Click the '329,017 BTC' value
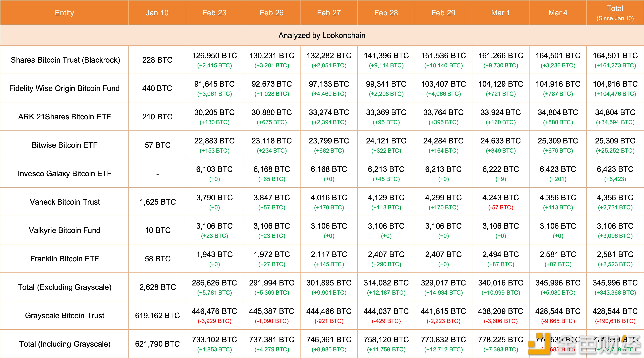644x358 pixels. click(x=443, y=283)
